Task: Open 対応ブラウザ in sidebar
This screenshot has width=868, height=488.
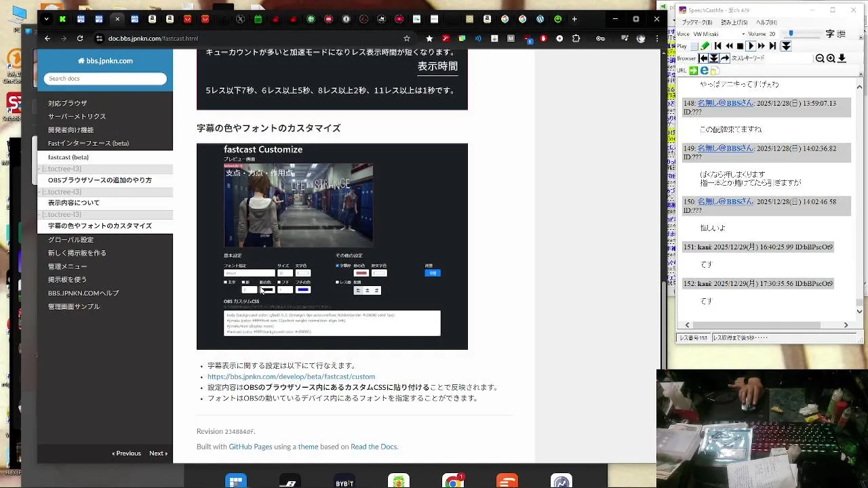Action: coord(68,103)
